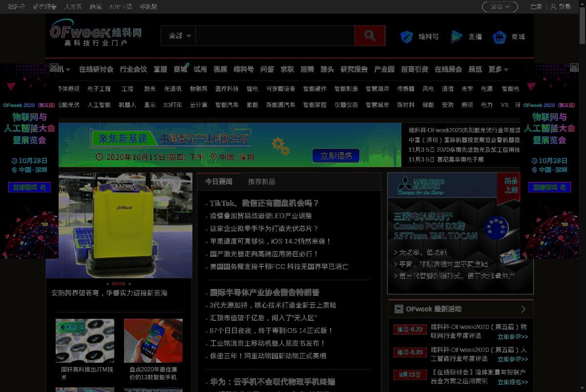This screenshot has width=586, height=392.
Task: Close the right side advertisement banner
Action: 574,68
